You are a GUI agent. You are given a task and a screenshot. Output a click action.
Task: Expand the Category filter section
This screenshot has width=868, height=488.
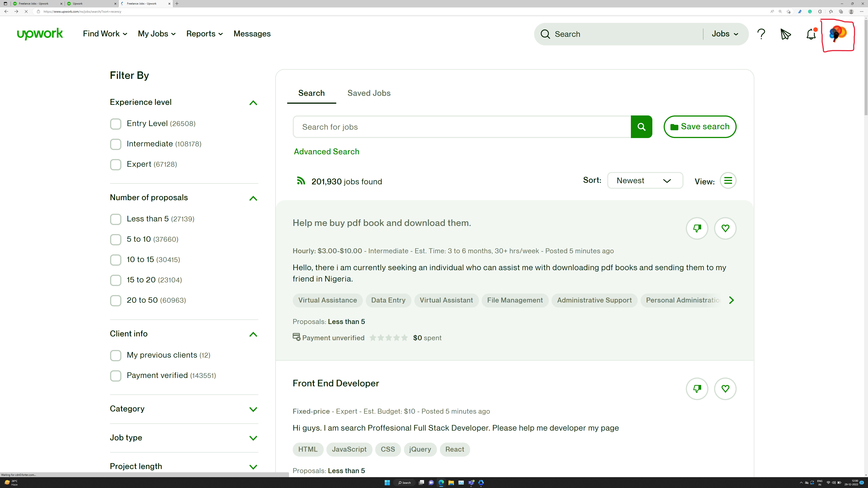(253, 409)
